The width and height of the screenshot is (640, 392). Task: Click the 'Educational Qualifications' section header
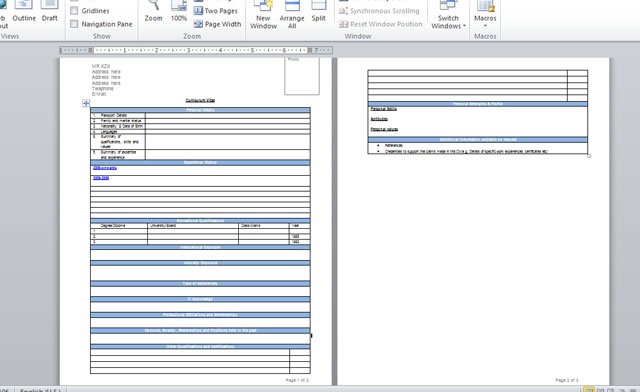(200, 220)
